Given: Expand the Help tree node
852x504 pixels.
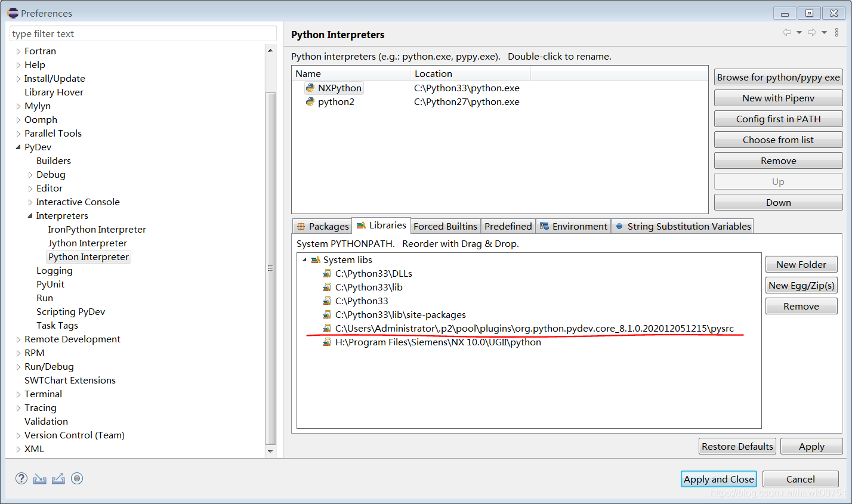Looking at the screenshot, I should point(18,65).
